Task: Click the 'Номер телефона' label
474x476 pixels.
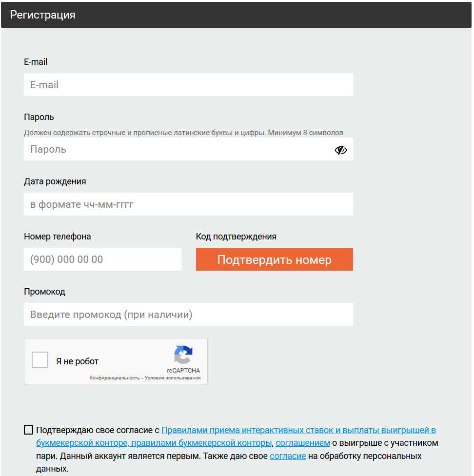Action: pyautogui.click(x=58, y=237)
